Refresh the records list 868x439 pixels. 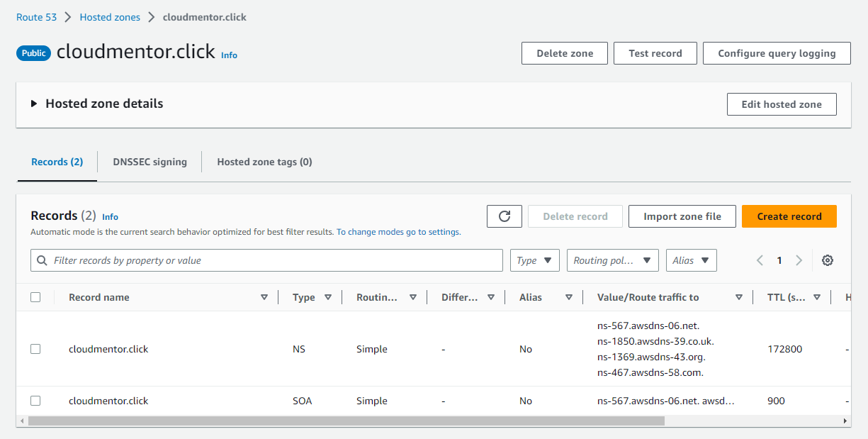point(505,216)
